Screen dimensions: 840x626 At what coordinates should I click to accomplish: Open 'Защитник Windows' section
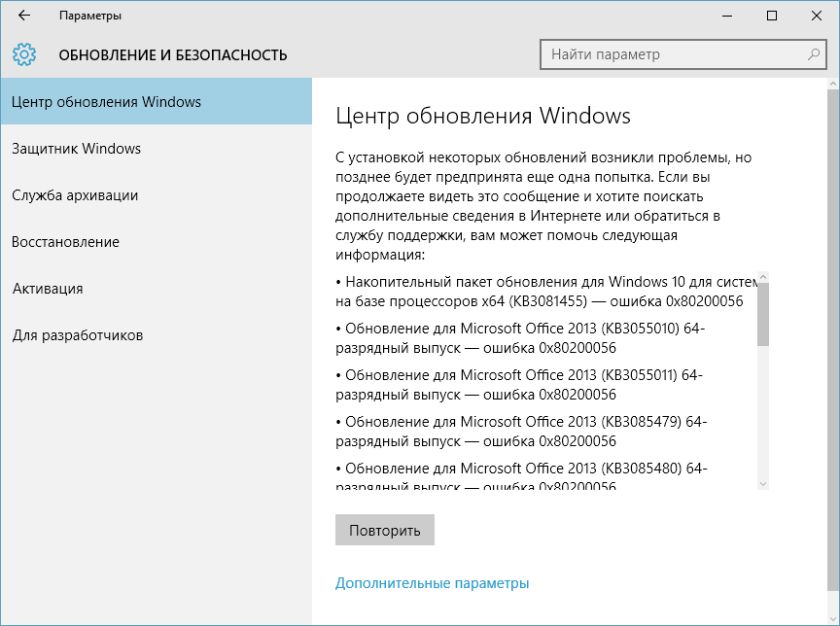click(x=156, y=149)
